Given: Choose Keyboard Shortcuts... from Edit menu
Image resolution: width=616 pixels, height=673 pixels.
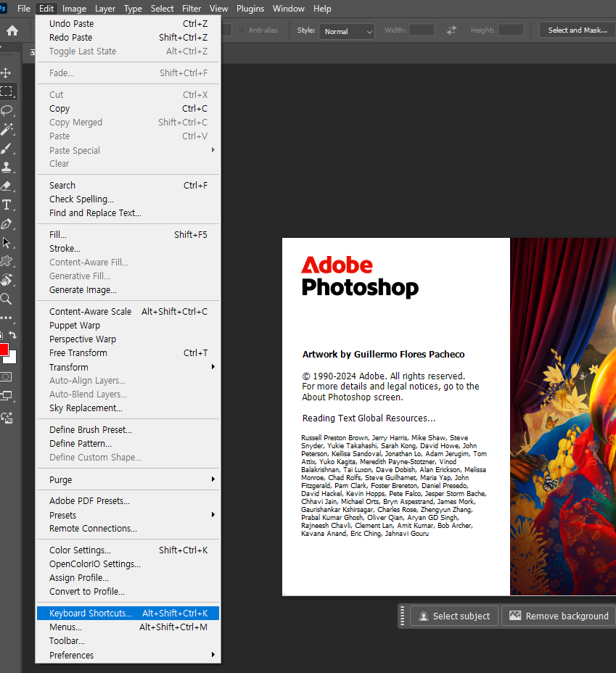Looking at the screenshot, I should point(128,613).
